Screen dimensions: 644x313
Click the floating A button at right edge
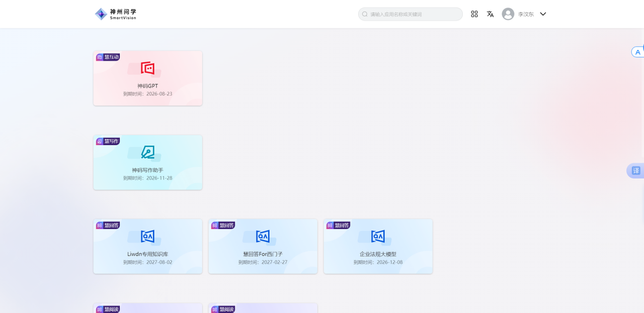638,52
